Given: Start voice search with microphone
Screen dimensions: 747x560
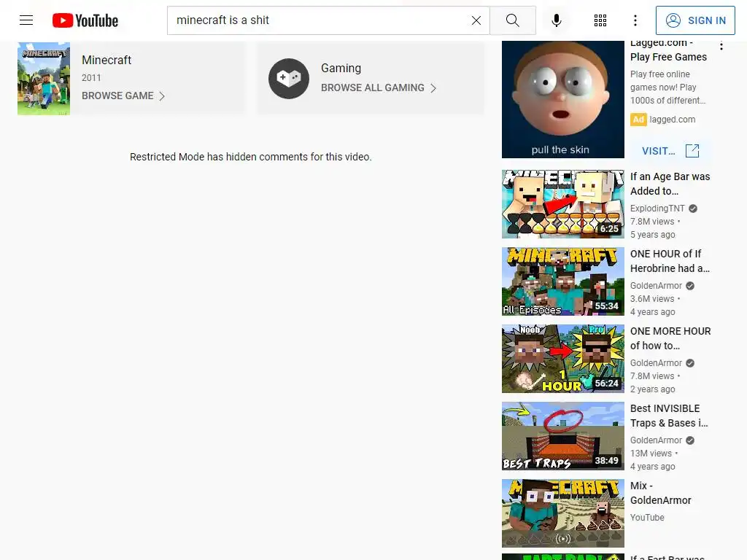Looking at the screenshot, I should pyautogui.click(x=557, y=20).
